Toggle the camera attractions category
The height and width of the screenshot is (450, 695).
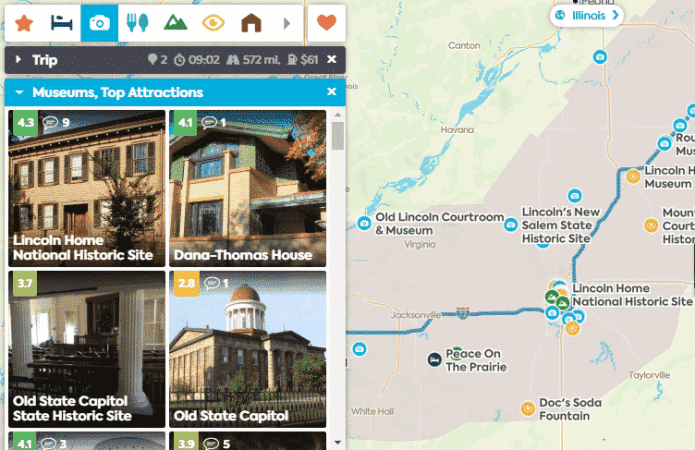click(x=99, y=23)
